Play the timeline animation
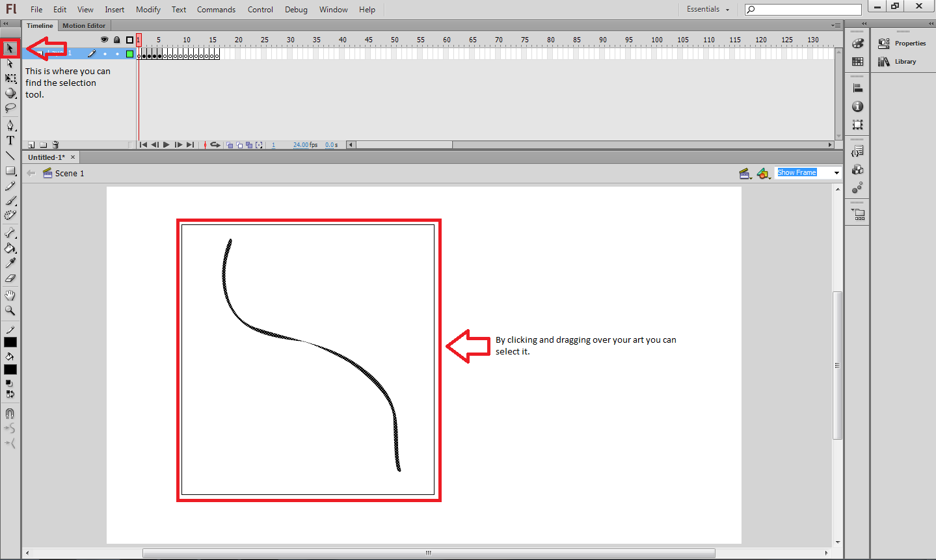The height and width of the screenshot is (560, 936). pyautogui.click(x=166, y=144)
